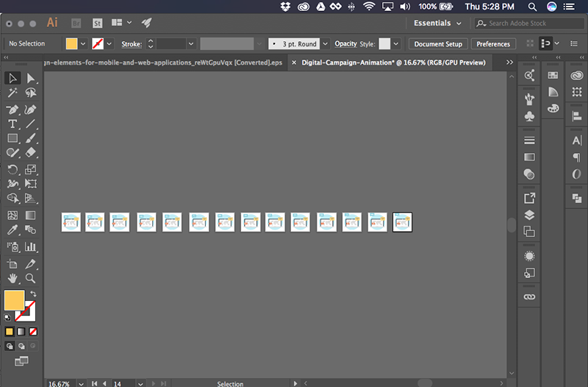This screenshot has width=588, height=387.
Task: Open the zoom level 16.67% dropdown
Action: coord(81,383)
